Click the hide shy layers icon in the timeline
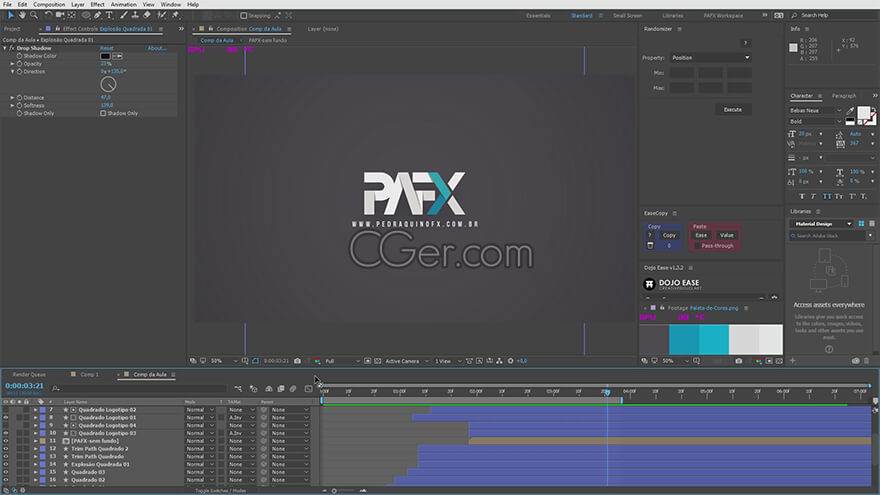The height and width of the screenshot is (495, 880). tap(269, 388)
